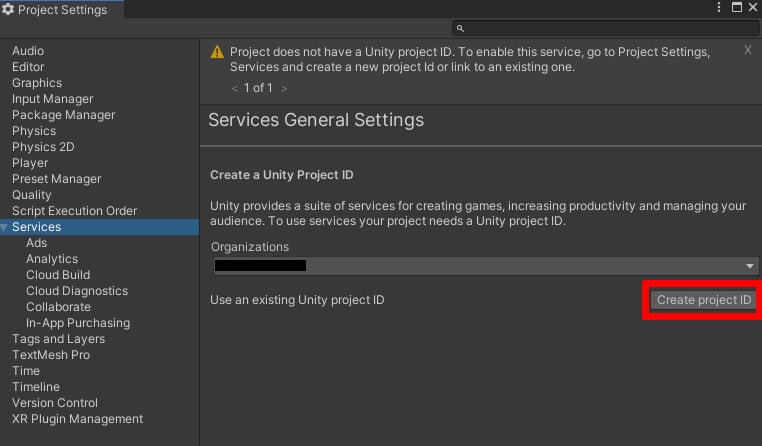Open Audio settings

tap(28, 51)
